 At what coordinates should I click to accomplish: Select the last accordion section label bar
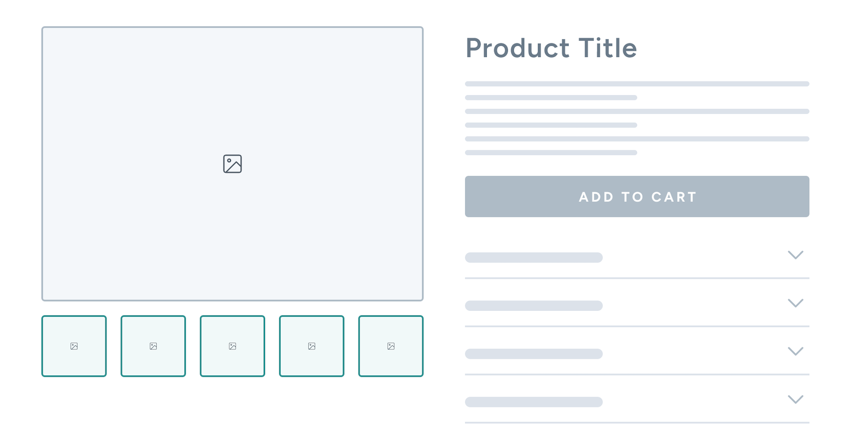(534, 402)
